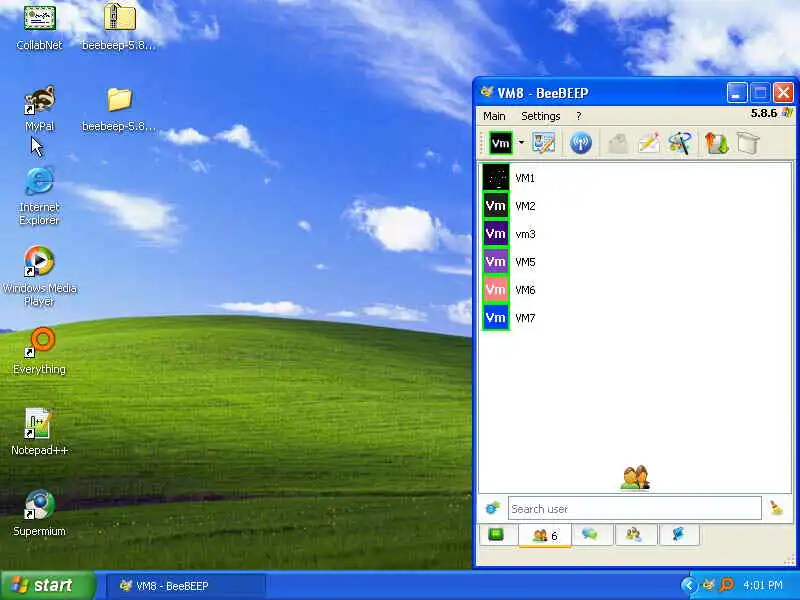Open the Main menu
800x600 pixels.
pos(494,116)
